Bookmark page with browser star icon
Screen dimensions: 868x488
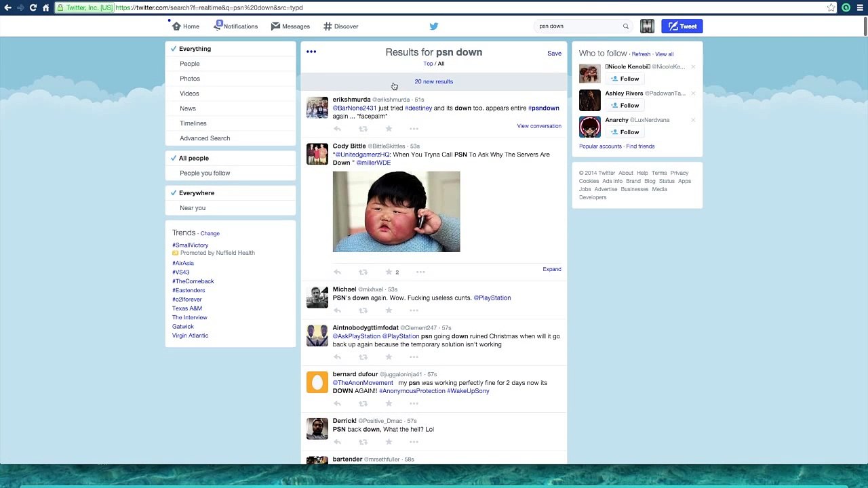tap(831, 7)
